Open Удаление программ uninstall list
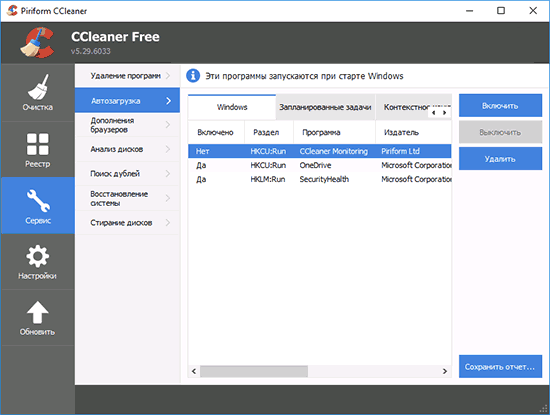The image size is (550, 415). 128,76
